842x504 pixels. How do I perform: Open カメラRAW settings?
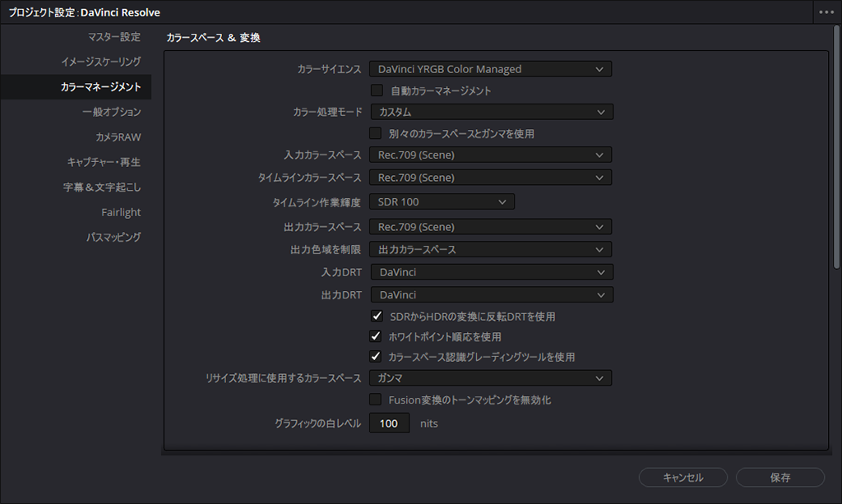point(118,136)
